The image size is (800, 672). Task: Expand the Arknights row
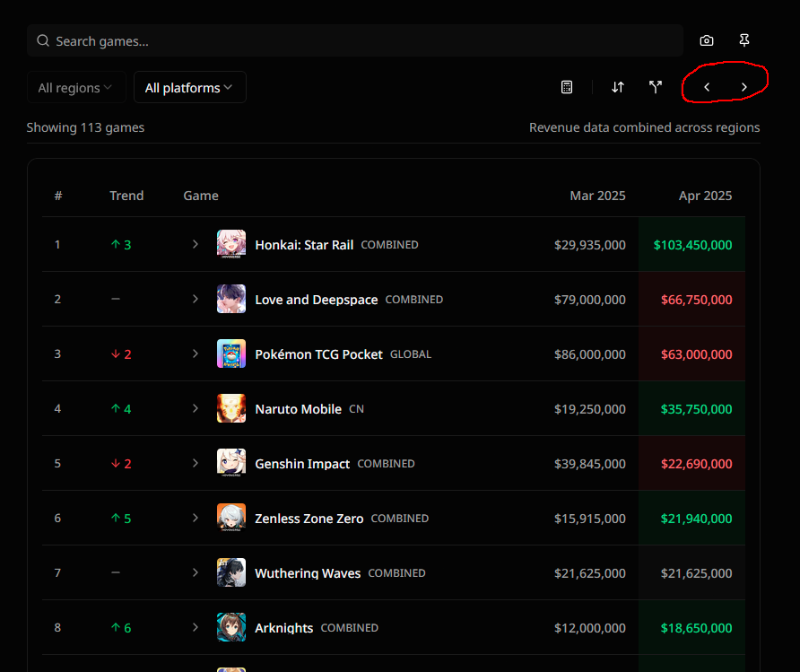point(195,627)
